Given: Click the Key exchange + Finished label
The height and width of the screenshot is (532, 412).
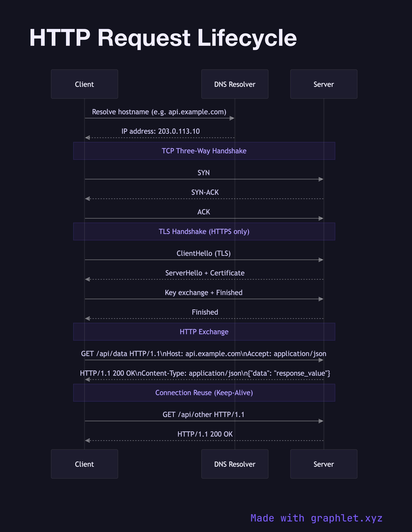Looking at the screenshot, I should [203, 293].
